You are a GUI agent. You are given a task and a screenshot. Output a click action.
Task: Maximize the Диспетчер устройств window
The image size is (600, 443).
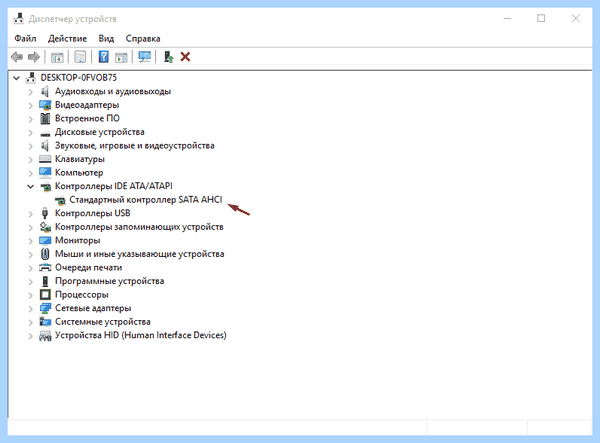[x=541, y=18]
